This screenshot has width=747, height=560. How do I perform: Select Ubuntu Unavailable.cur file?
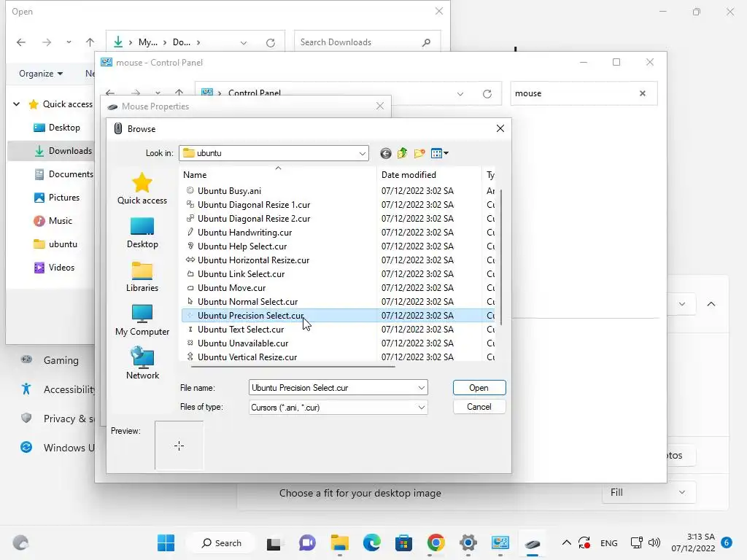click(x=242, y=343)
